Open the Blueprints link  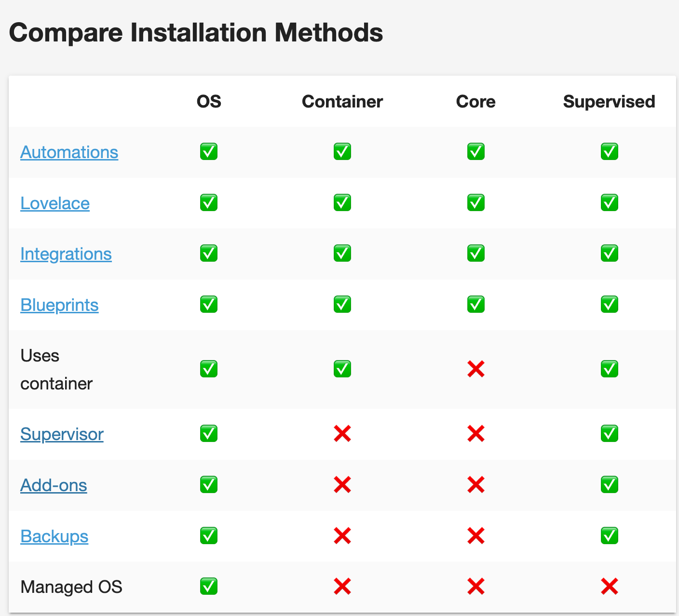pyautogui.click(x=59, y=305)
